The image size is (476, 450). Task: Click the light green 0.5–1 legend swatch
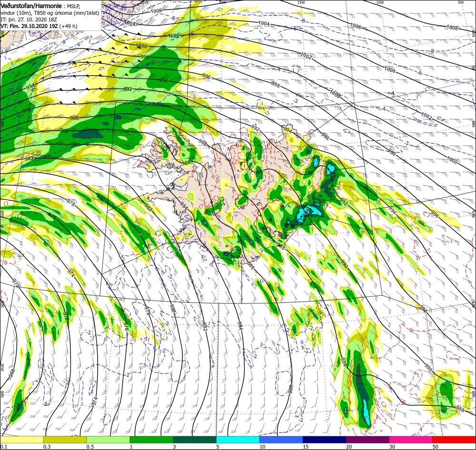click(108, 440)
